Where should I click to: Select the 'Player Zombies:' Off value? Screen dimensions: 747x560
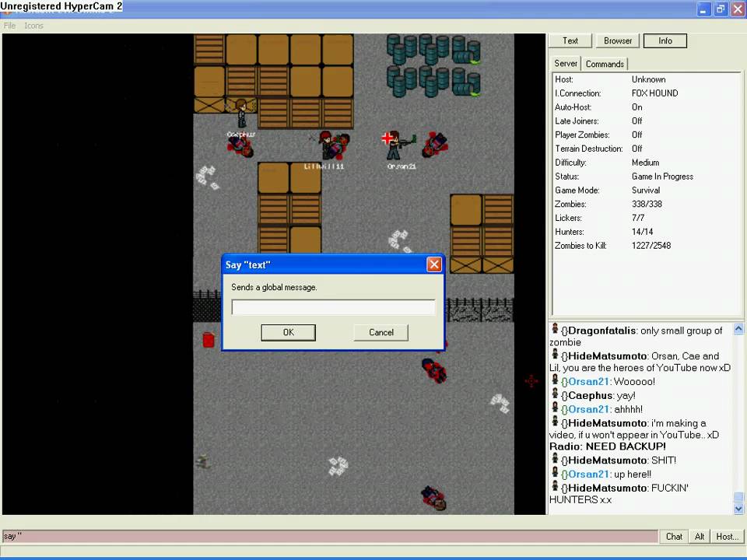pyautogui.click(x=637, y=135)
